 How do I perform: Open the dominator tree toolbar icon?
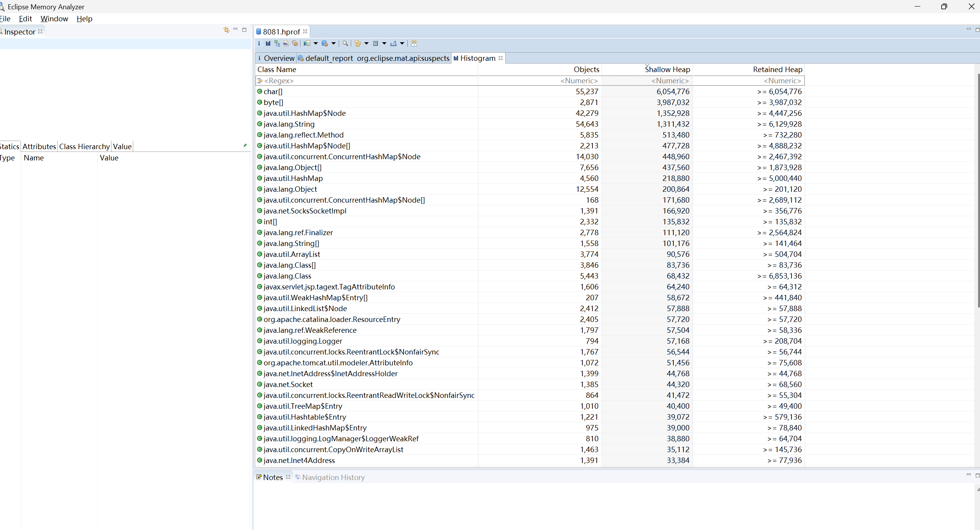pyautogui.click(x=277, y=43)
